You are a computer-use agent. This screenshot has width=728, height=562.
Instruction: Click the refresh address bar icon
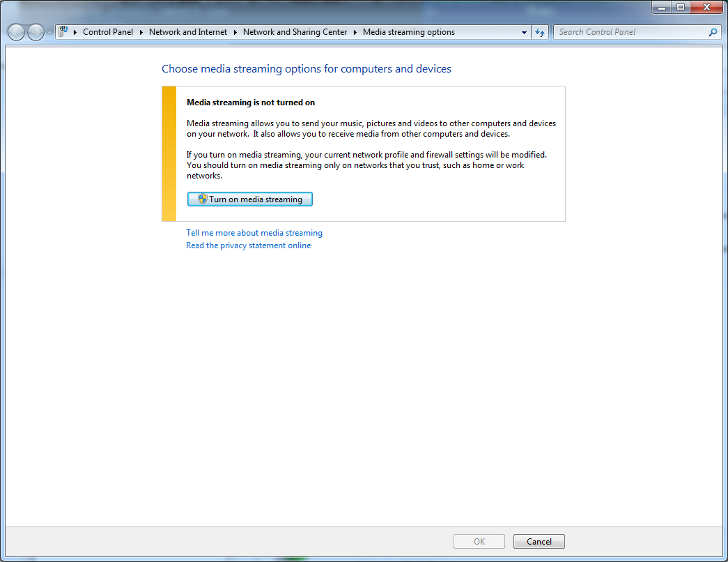pyautogui.click(x=539, y=32)
